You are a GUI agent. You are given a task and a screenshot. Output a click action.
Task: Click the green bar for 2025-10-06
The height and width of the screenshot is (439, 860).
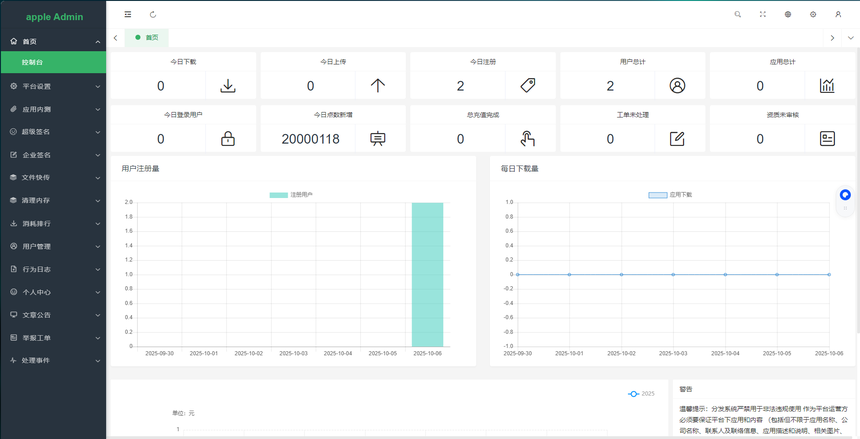coord(427,274)
